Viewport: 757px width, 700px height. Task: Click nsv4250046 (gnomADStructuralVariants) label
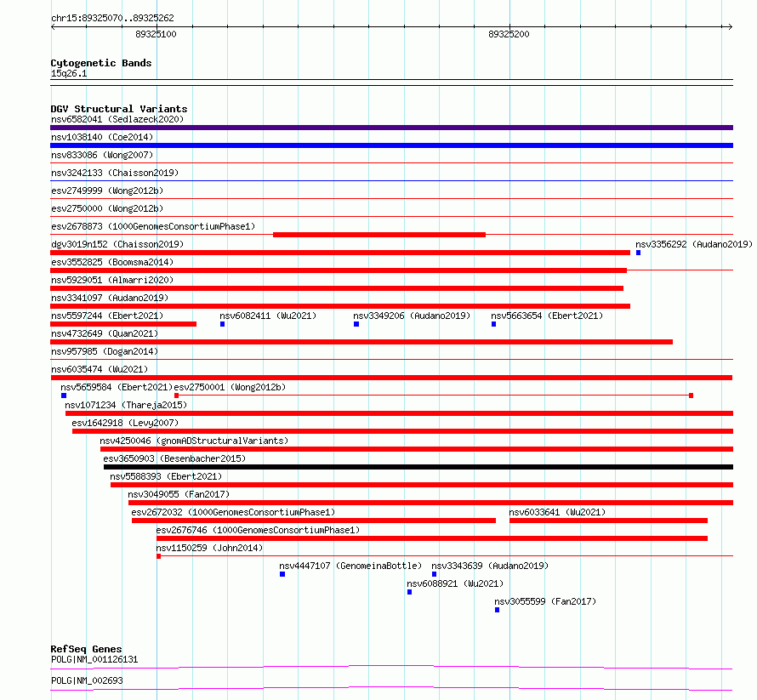[x=194, y=441]
